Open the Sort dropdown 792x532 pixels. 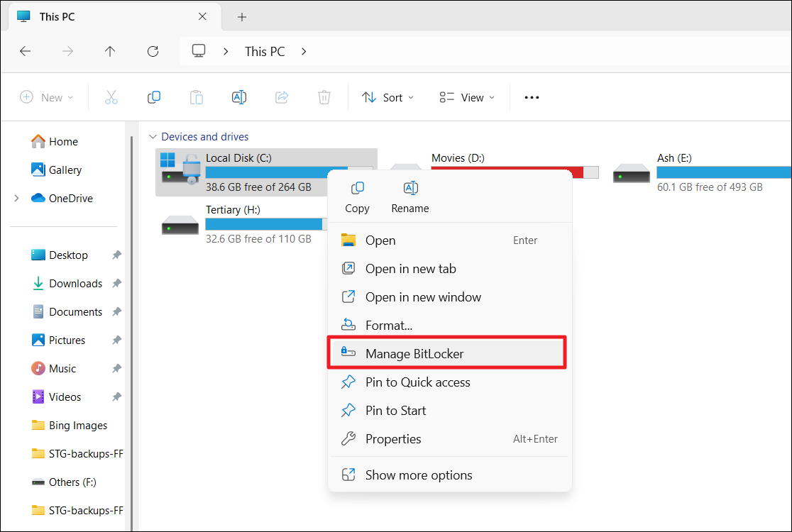(387, 98)
